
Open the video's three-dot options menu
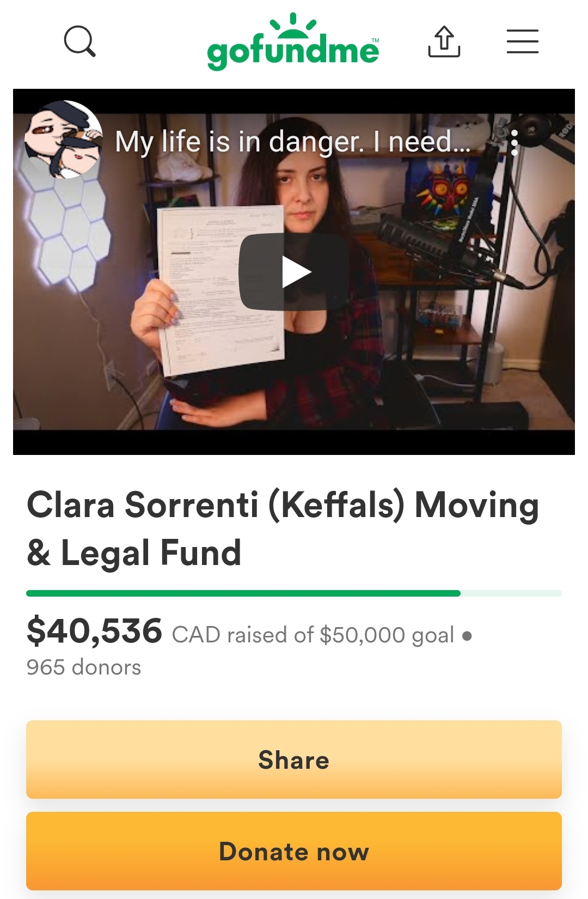pos(514,143)
